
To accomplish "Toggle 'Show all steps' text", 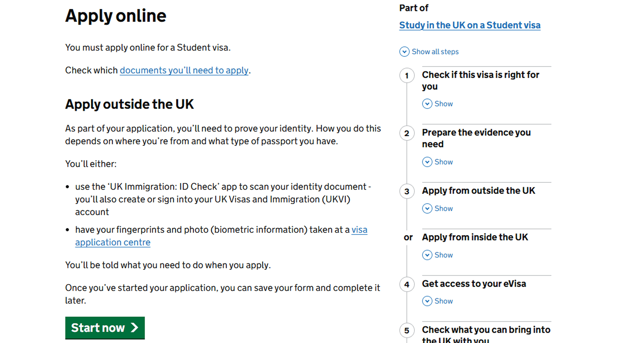I will pos(435,52).
